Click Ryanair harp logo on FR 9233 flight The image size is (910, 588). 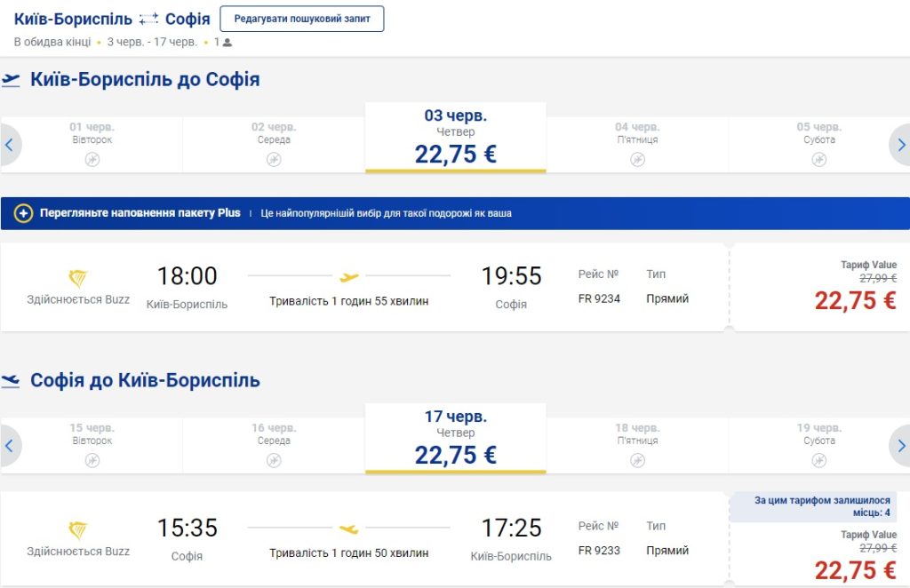point(78,531)
